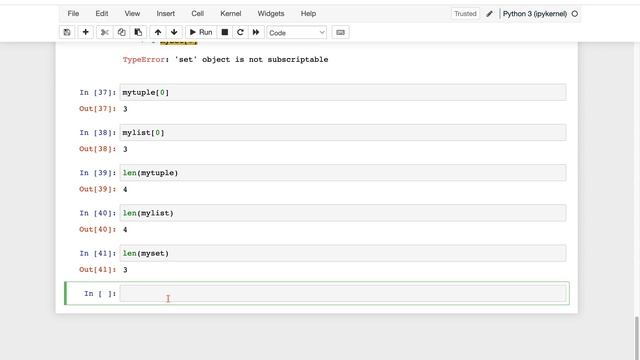Insert a cell below with the plus icon
640x360 pixels.
pyautogui.click(x=85, y=32)
